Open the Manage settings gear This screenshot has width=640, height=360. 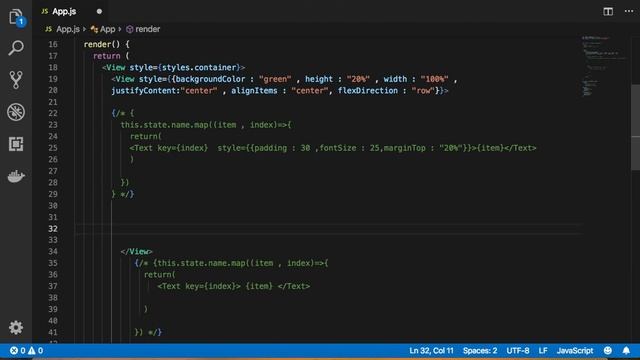[16, 327]
